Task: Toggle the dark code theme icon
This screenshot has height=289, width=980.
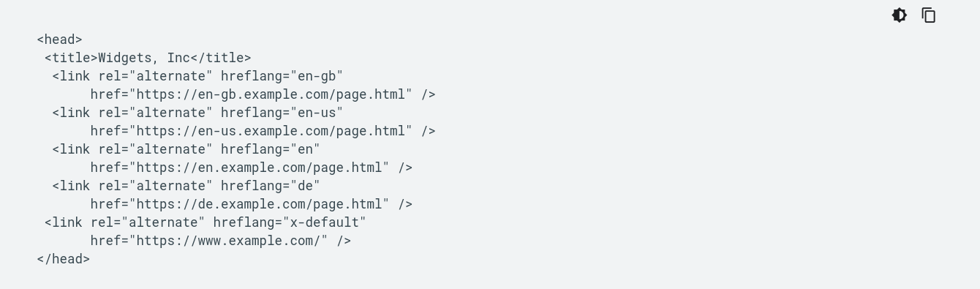Action: 900,15
